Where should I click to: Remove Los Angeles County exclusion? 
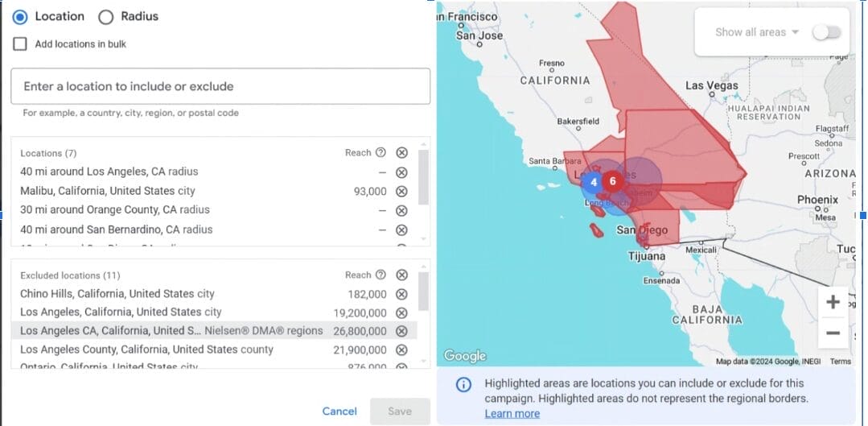(x=401, y=350)
